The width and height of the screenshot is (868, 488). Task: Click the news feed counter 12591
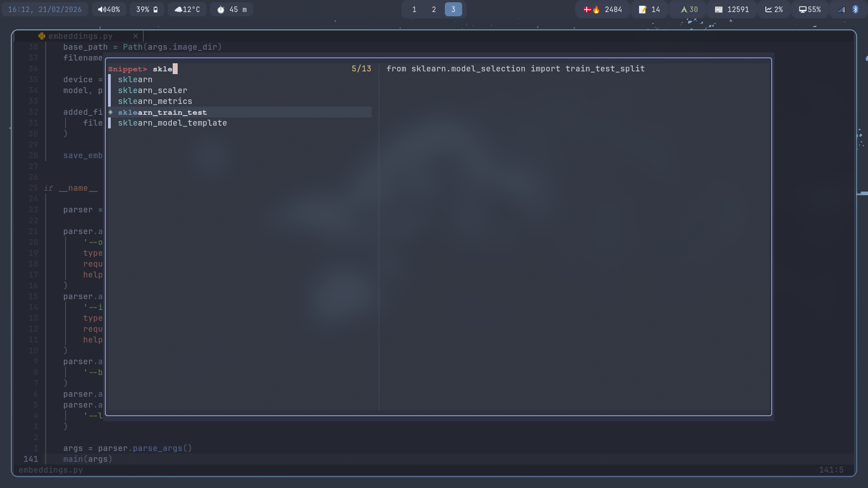coord(731,9)
